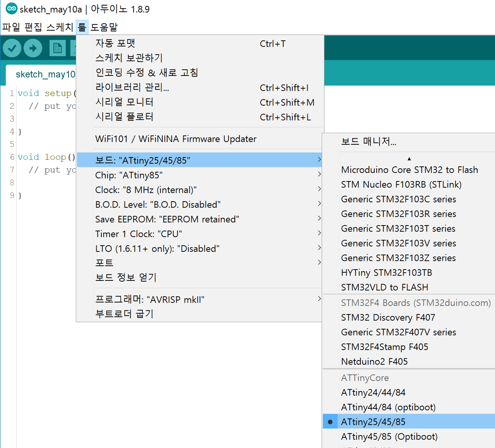Expand the B.O.D. Level submenu
Image resolution: width=495 pixels, height=448 pixels.
pos(200,205)
